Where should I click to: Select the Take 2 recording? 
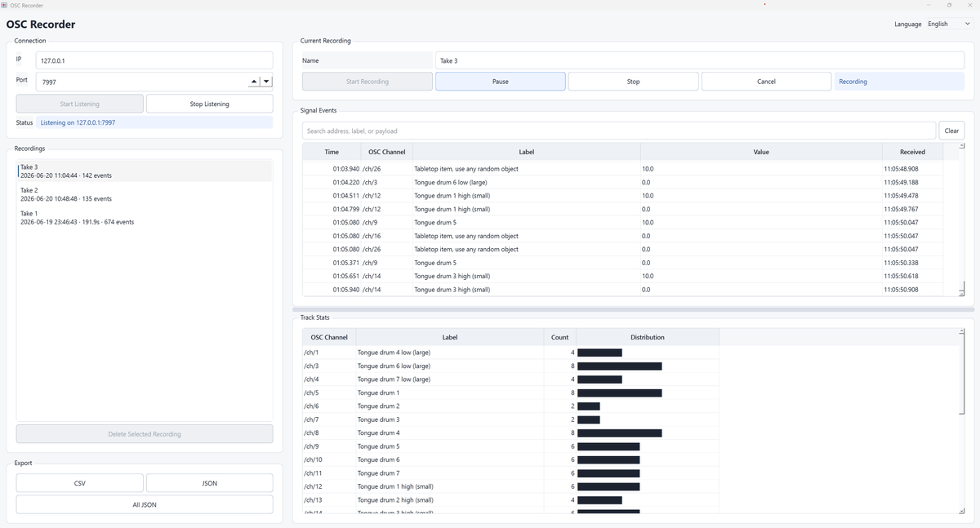(145, 194)
